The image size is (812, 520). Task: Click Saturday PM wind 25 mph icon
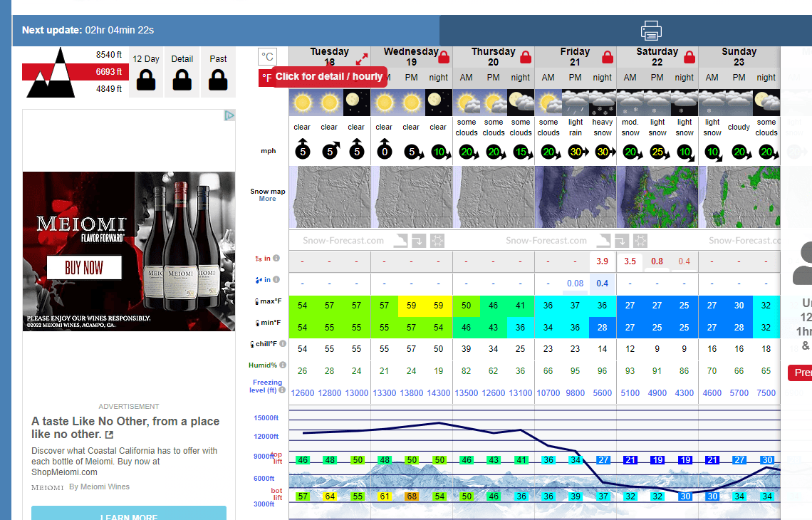point(660,152)
